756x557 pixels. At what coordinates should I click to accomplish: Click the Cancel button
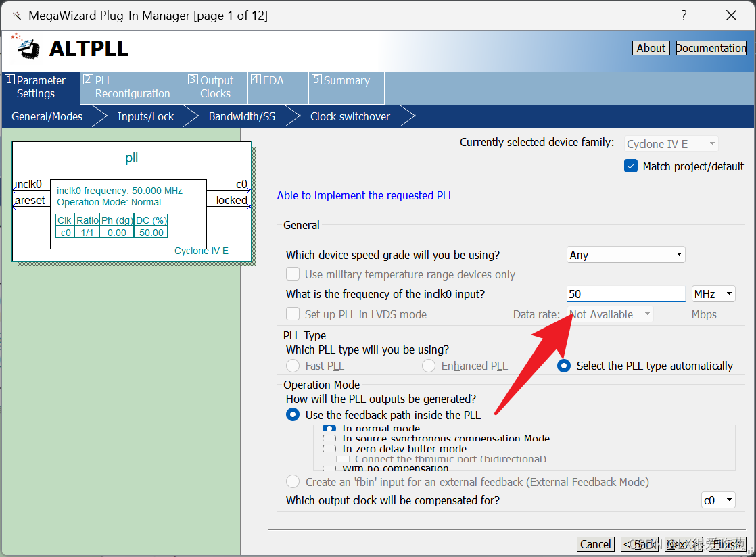point(596,544)
